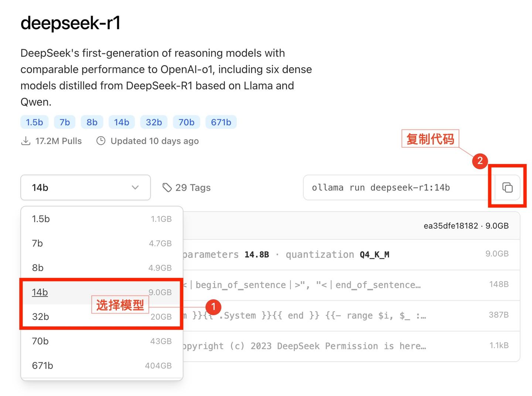Screen dimensions: 532x396
Task: Click the clock icon next to Updated
Action: [x=100, y=141]
